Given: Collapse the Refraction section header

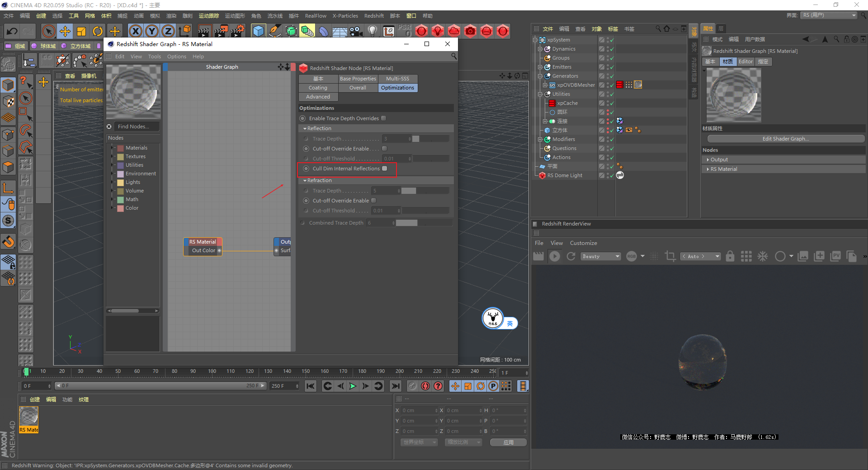Looking at the screenshot, I should 319,180.
